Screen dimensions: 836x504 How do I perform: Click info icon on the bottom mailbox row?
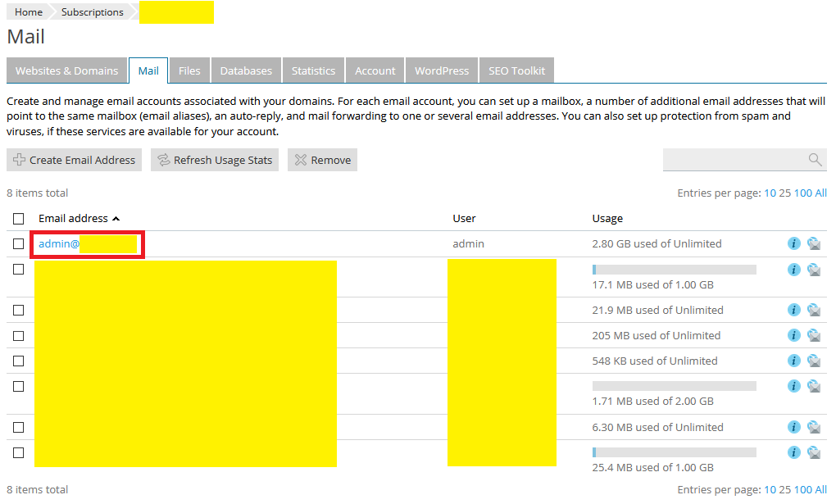(x=793, y=452)
